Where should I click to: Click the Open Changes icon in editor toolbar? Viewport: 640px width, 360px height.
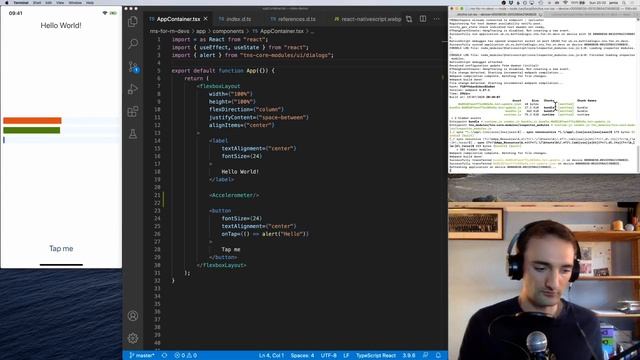pos(409,19)
